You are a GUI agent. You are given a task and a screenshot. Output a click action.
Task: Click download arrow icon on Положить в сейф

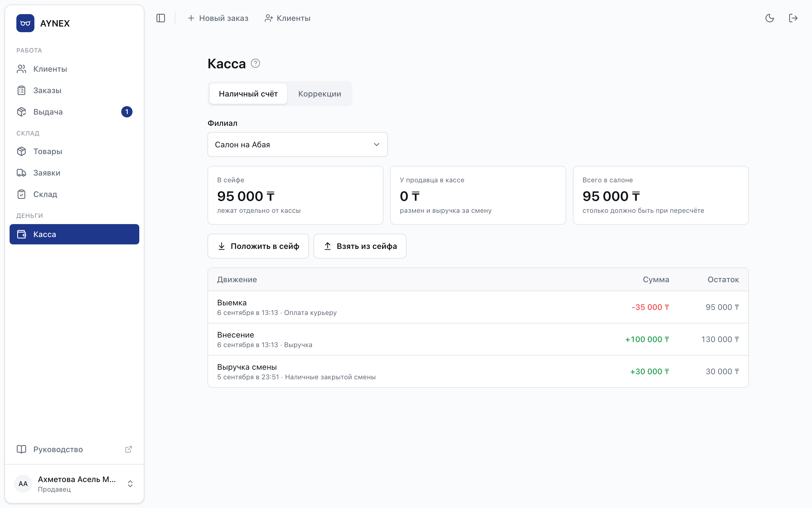point(221,246)
